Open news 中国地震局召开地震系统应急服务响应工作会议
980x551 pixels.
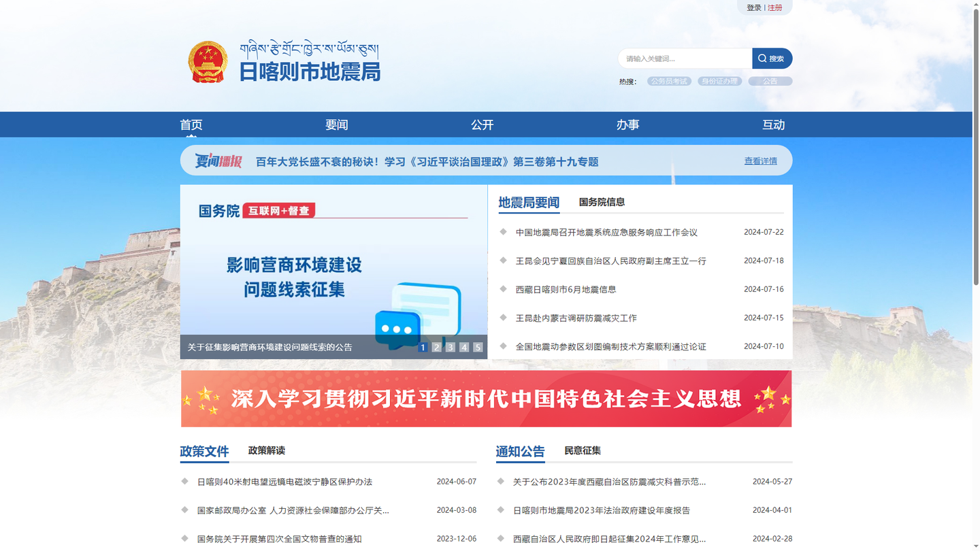(x=606, y=233)
